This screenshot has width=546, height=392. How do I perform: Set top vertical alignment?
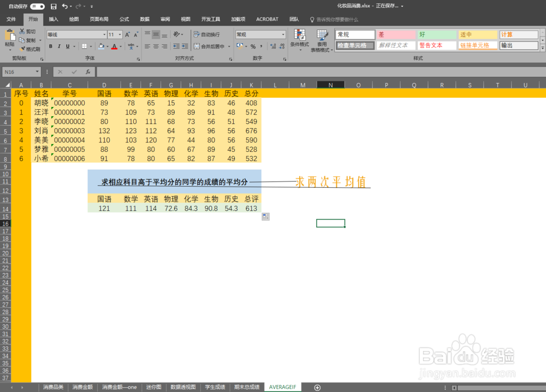(x=147, y=34)
